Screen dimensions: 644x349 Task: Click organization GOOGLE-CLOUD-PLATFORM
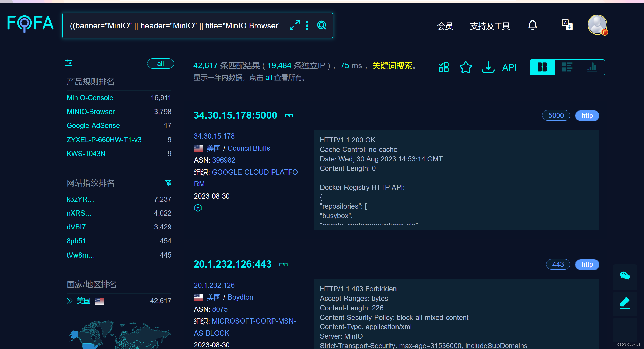[246, 178]
